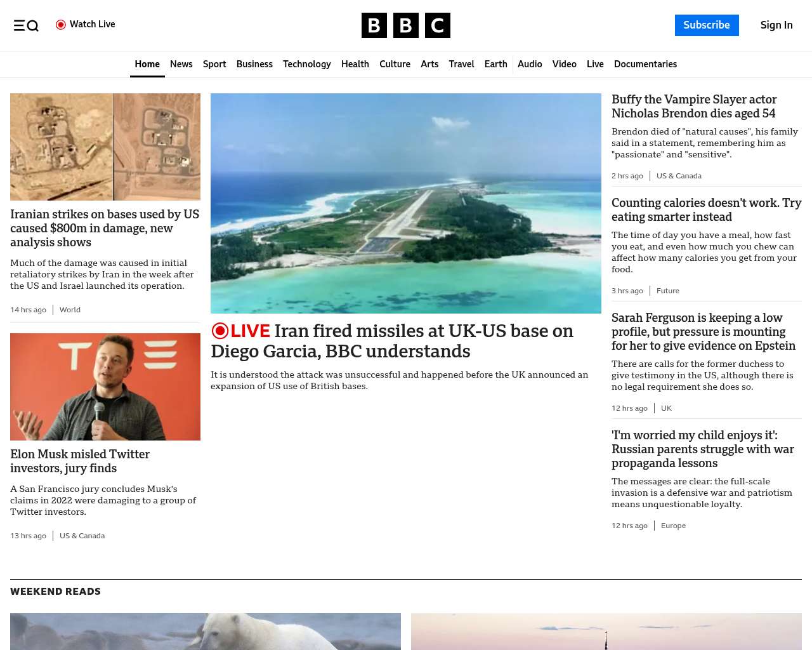Click the Watch Live red dot icon
Screen dimensions: 812x650
click(61, 25)
